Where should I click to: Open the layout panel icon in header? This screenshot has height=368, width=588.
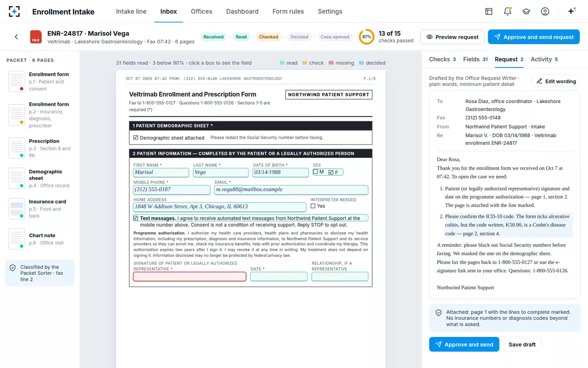(x=488, y=11)
